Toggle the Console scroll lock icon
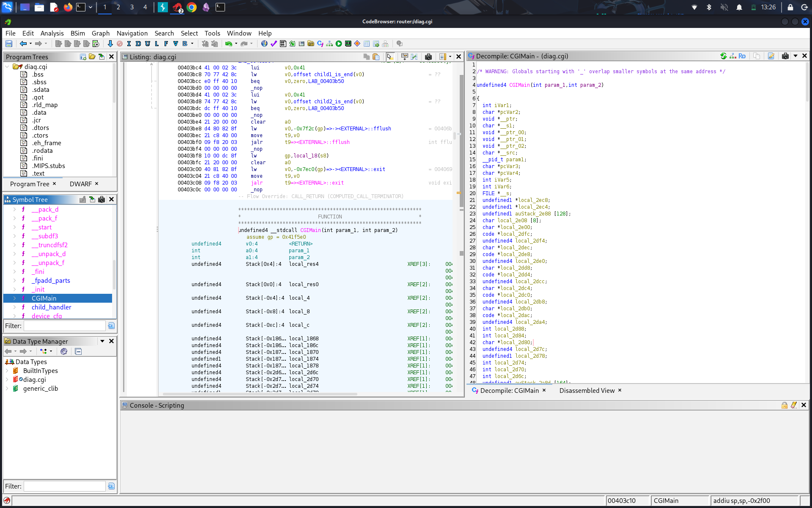This screenshot has height=508, width=812. click(x=784, y=405)
